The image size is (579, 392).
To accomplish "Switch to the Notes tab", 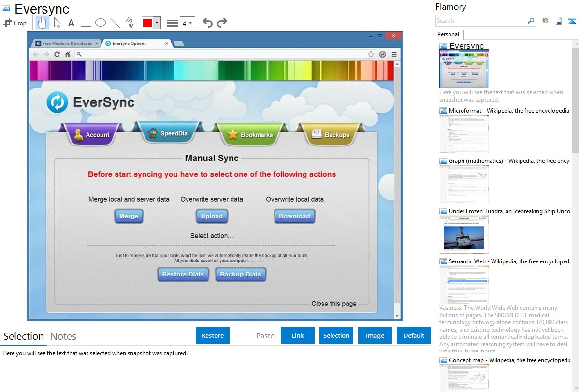I will coord(63,336).
